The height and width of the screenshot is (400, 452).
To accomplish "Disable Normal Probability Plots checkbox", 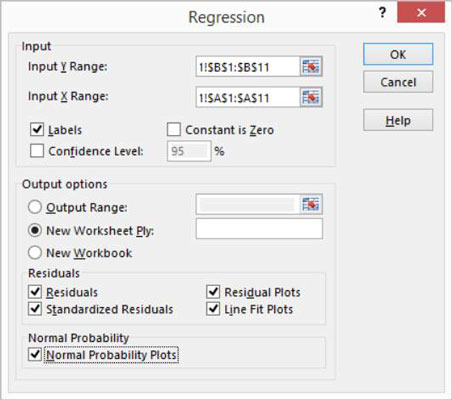I will 35,354.
